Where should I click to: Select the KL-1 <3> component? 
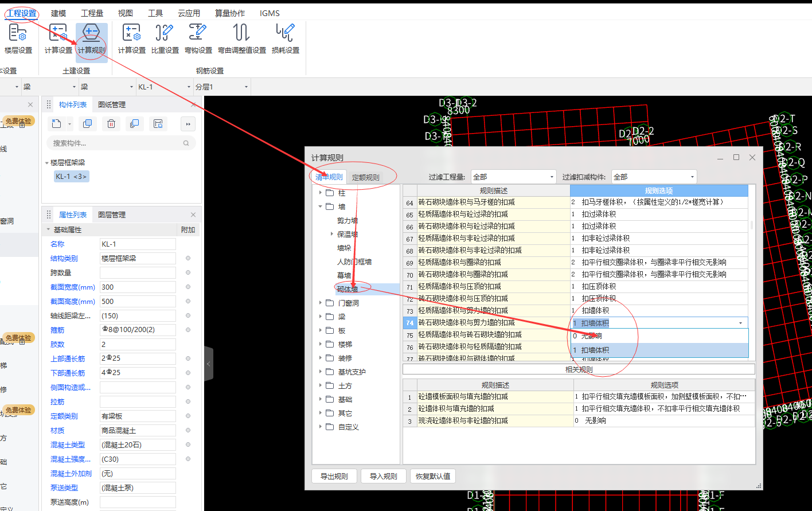click(x=71, y=177)
